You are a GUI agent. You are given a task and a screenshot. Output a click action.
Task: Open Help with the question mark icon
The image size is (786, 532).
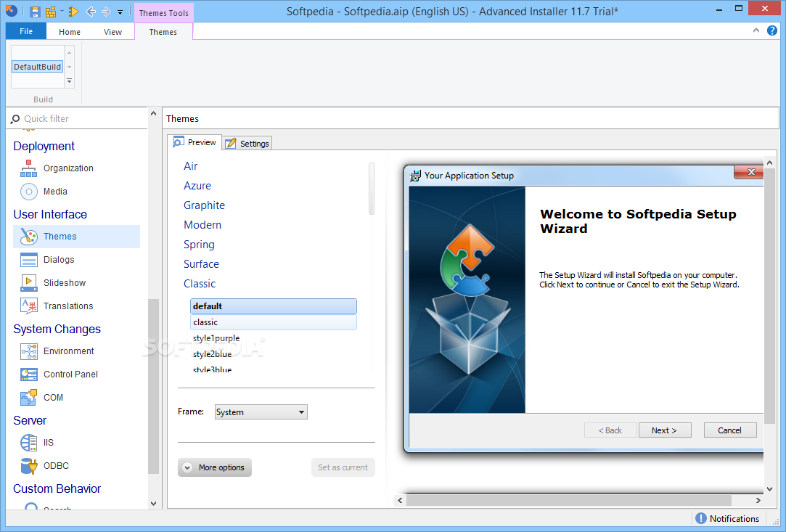point(772,30)
